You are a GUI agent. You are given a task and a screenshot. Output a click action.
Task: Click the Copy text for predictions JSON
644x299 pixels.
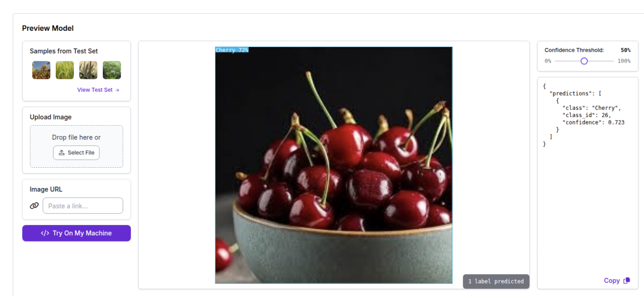pyautogui.click(x=612, y=281)
